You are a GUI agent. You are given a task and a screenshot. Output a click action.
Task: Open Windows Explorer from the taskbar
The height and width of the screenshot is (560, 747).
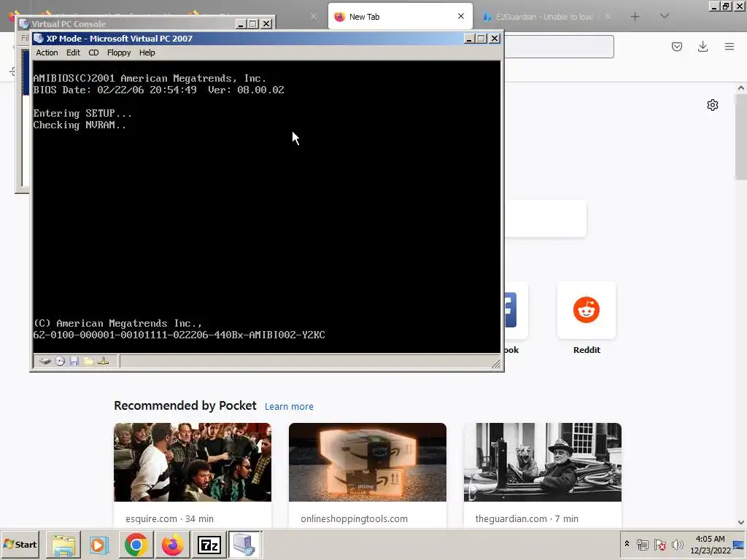point(63,544)
